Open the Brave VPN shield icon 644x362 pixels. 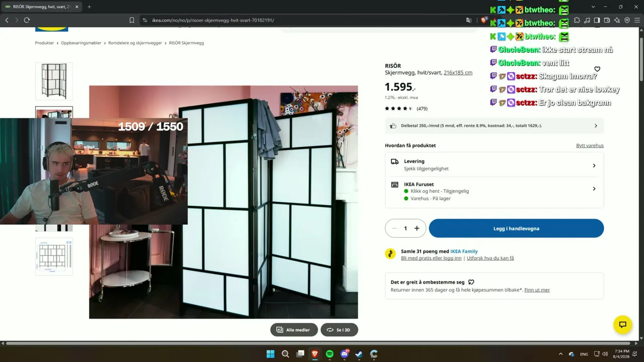click(627, 20)
